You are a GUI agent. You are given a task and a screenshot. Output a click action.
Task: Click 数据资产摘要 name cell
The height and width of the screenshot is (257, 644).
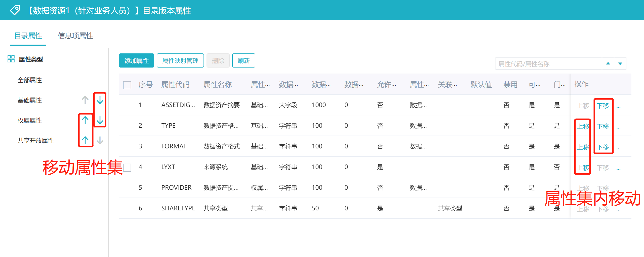[222, 105]
